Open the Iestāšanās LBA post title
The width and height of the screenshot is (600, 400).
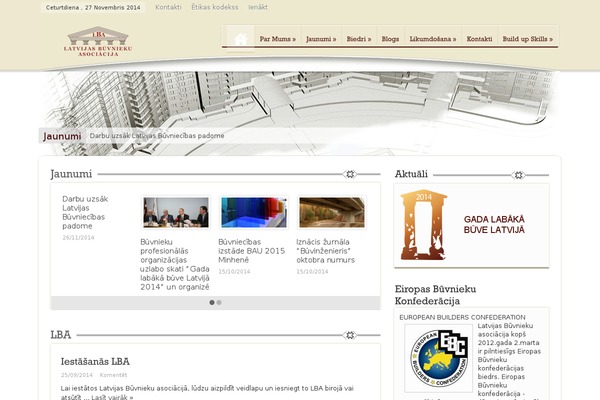tap(95, 361)
